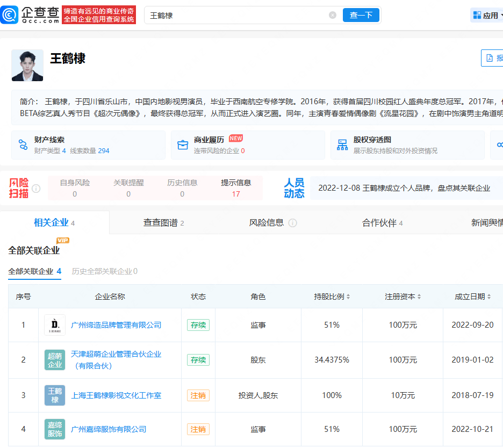Click the 2022-10-21 founding date cell

click(472, 429)
